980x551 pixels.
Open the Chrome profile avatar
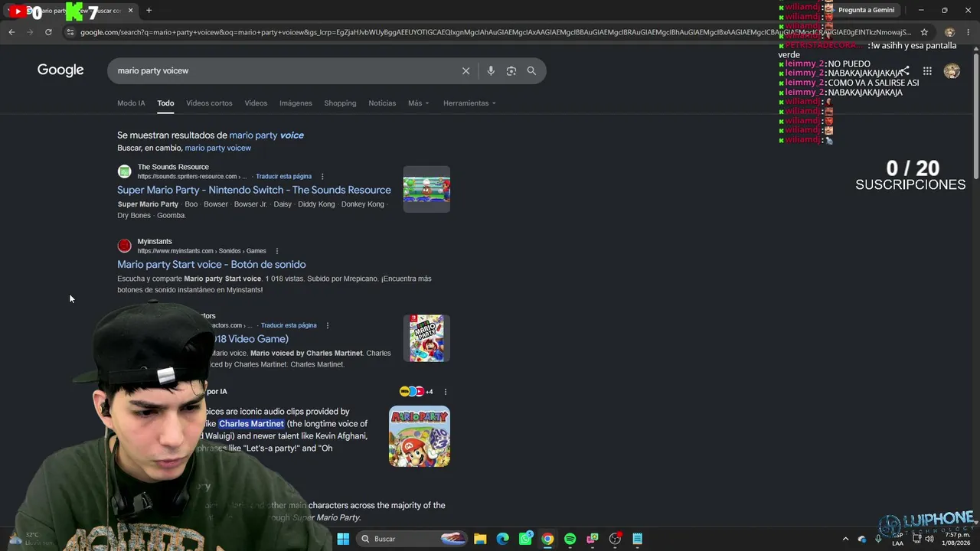coord(949,32)
